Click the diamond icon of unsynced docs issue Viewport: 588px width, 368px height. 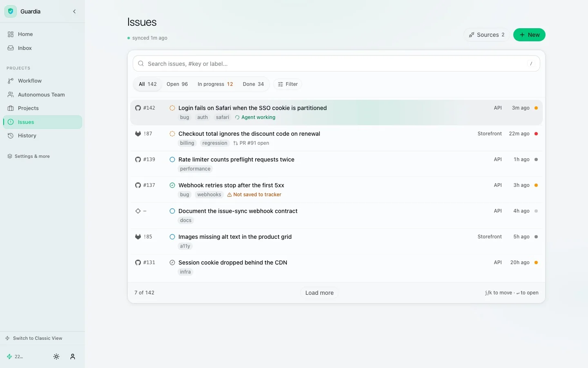[x=138, y=211]
